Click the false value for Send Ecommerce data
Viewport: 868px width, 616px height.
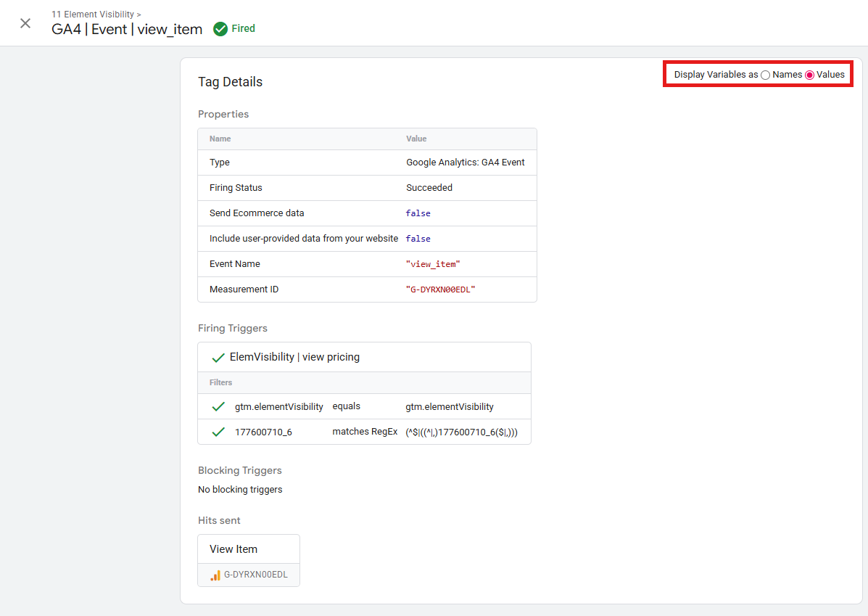click(418, 213)
